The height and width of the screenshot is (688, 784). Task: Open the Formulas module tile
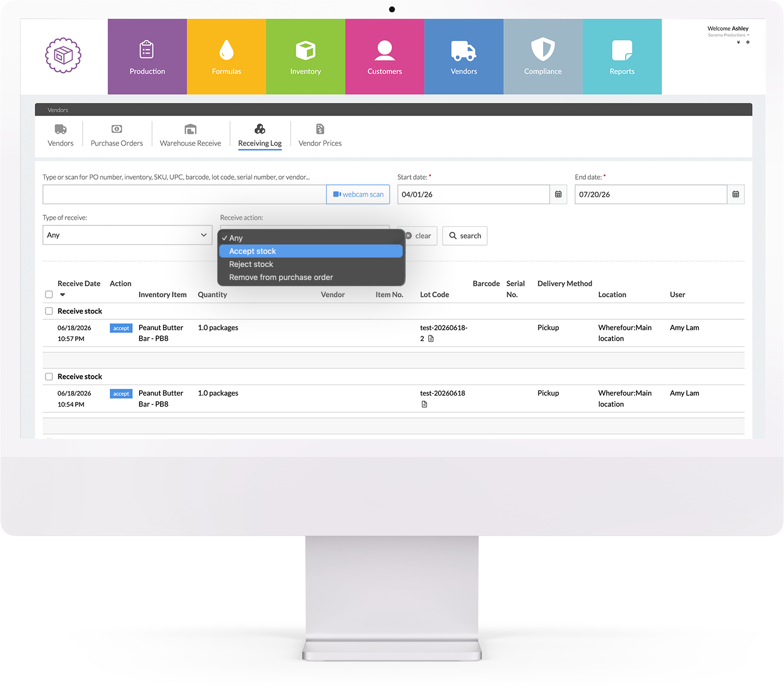[x=226, y=56]
